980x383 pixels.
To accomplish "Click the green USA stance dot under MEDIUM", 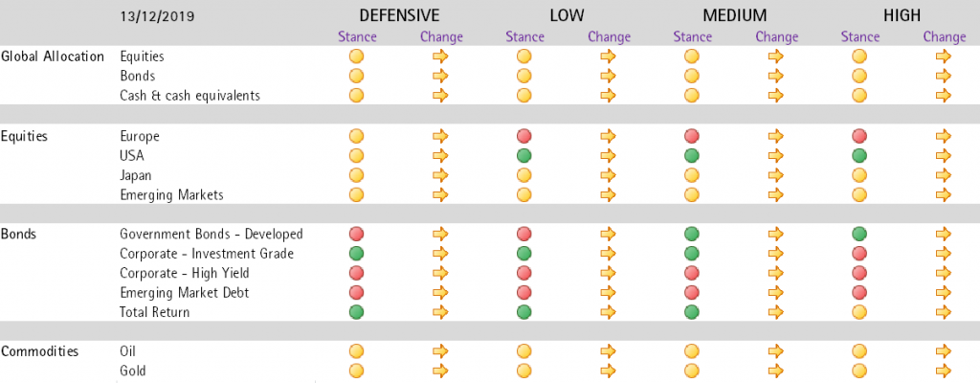I will click(691, 155).
